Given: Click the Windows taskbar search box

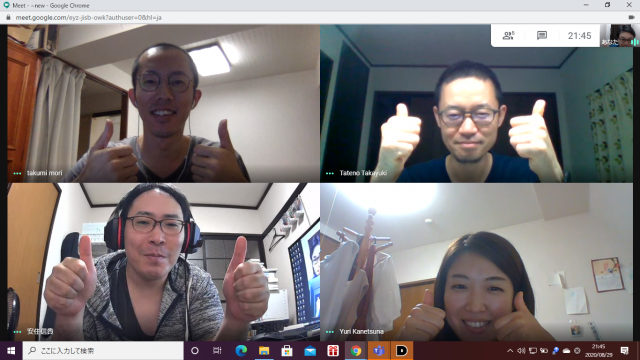Looking at the screenshot, I should (103, 351).
